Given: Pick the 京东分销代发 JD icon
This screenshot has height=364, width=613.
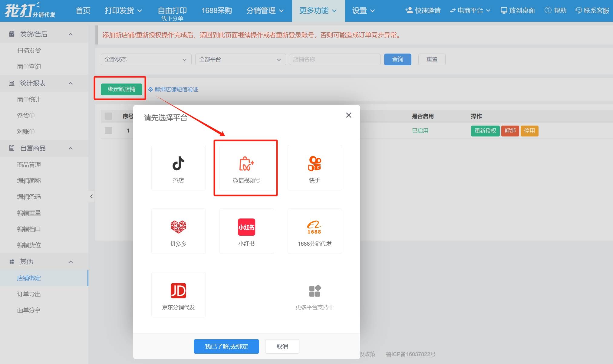Looking at the screenshot, I should (178, 291).
